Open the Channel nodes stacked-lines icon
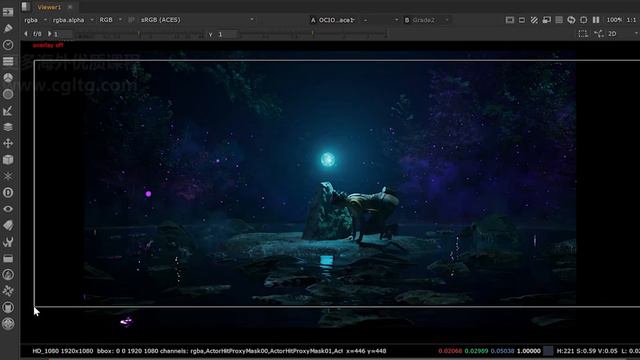The height and width of the screenshot is (360, 640). tap(8, 61)
